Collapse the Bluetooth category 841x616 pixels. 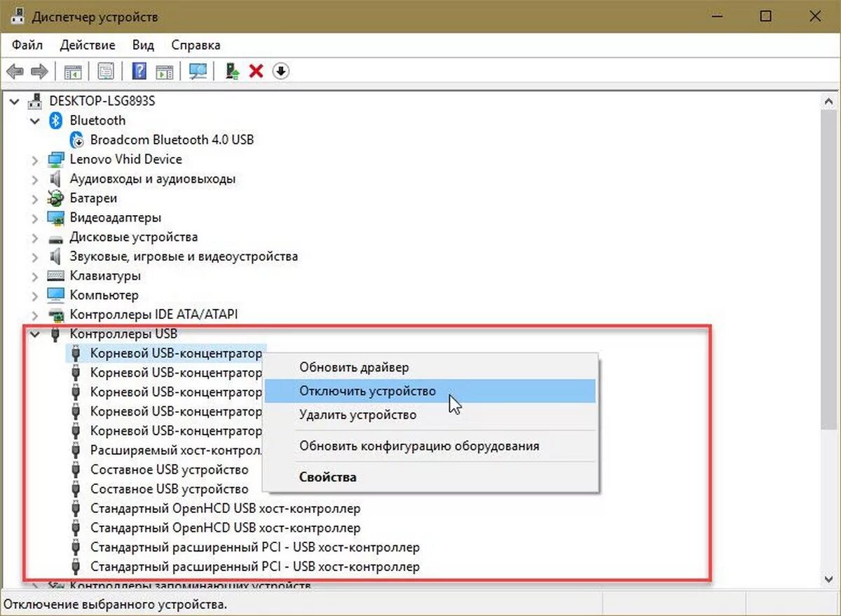pyautogui.click(x=35, y=121)
